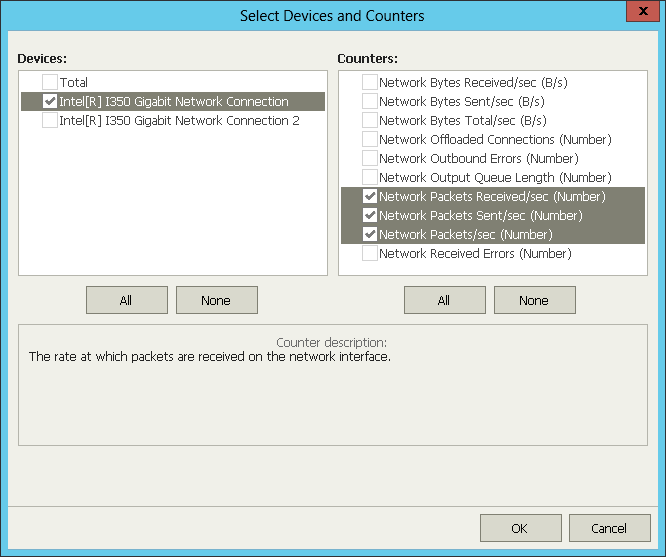The height and width of the screenshot is (557, 666).
Task: Tick Network Bytes Total/sec counter checkbox
Action: point(370,120)
